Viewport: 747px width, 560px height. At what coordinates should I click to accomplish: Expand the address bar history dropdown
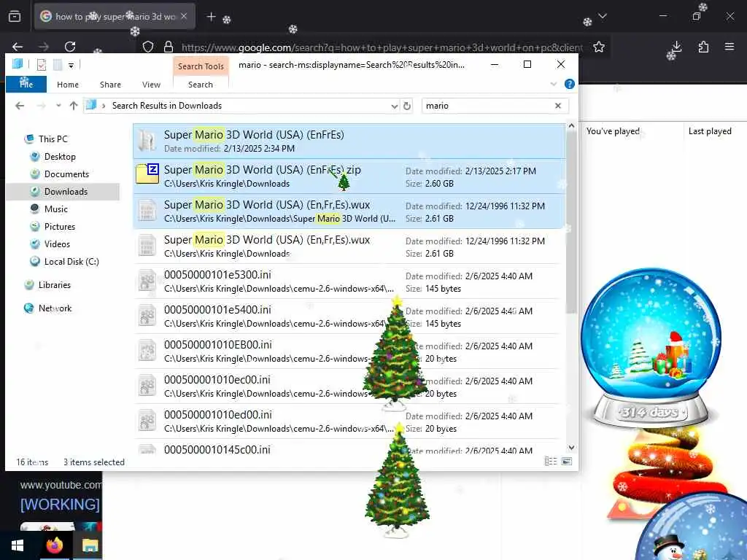(x=395, y=106)
